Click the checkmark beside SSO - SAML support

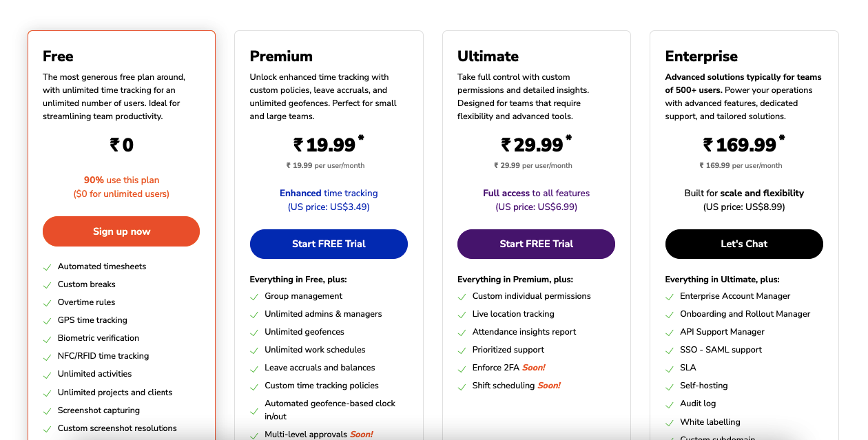point(670,350)
